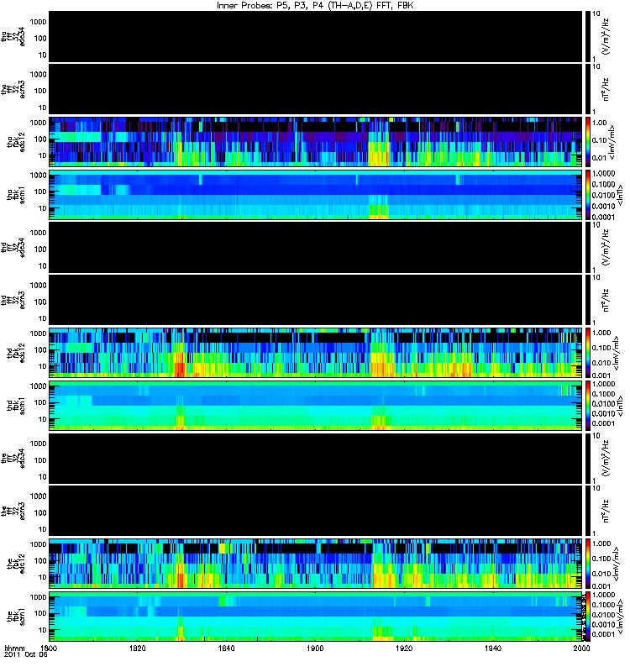Click the color bar beside the fbk edc12
The width and height of the screenshot is (630, 672).
[x=588, y=564]
